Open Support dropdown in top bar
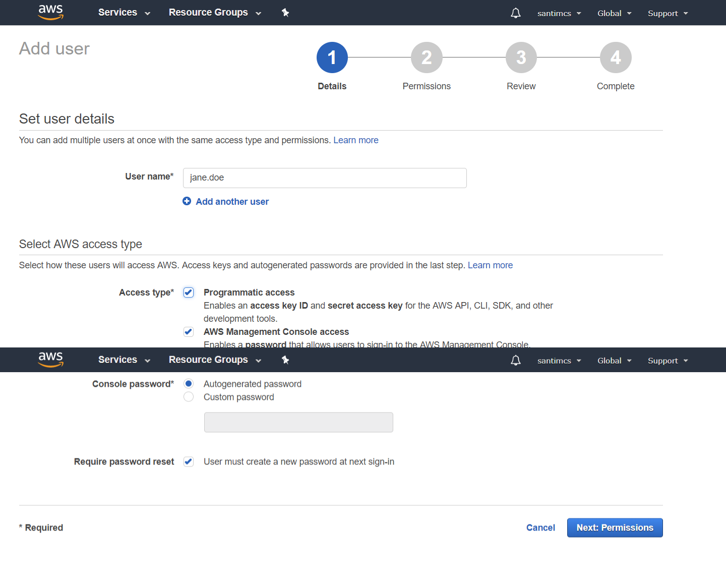This screenshot has width=726, height=588. click(668, 14)
